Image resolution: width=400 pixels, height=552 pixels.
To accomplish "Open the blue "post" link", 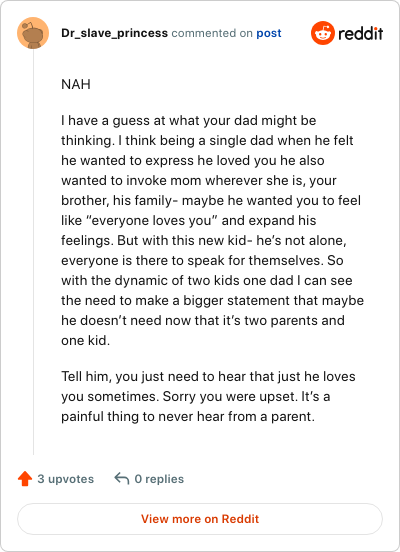I will click(x=269, y=33).
